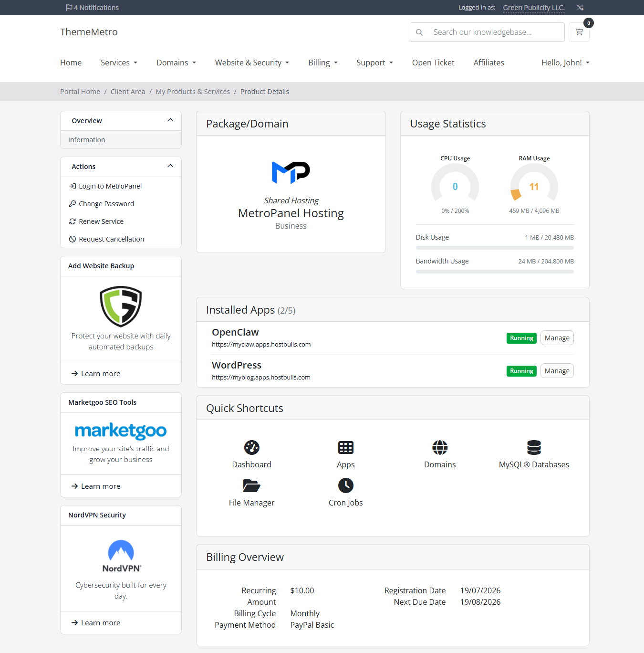Expand the Website & Security dropdown
644x653 pixels.
coord(252,63)
